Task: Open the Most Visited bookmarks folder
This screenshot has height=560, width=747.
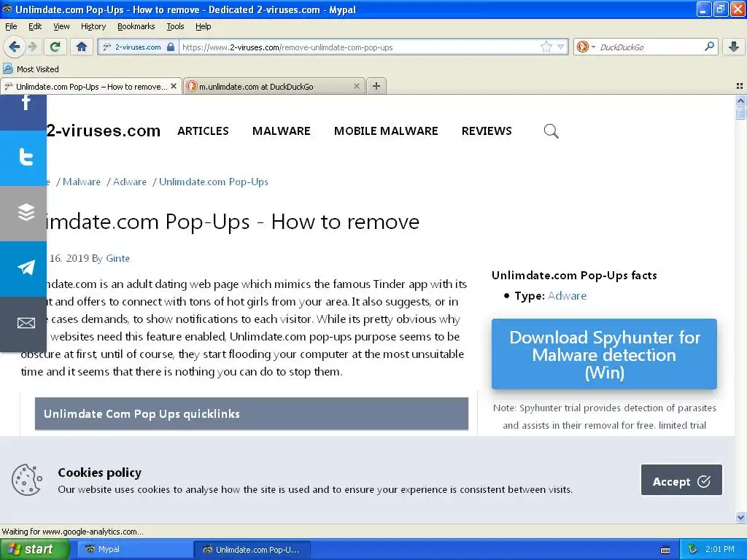Action: click(x=31, y=69)
